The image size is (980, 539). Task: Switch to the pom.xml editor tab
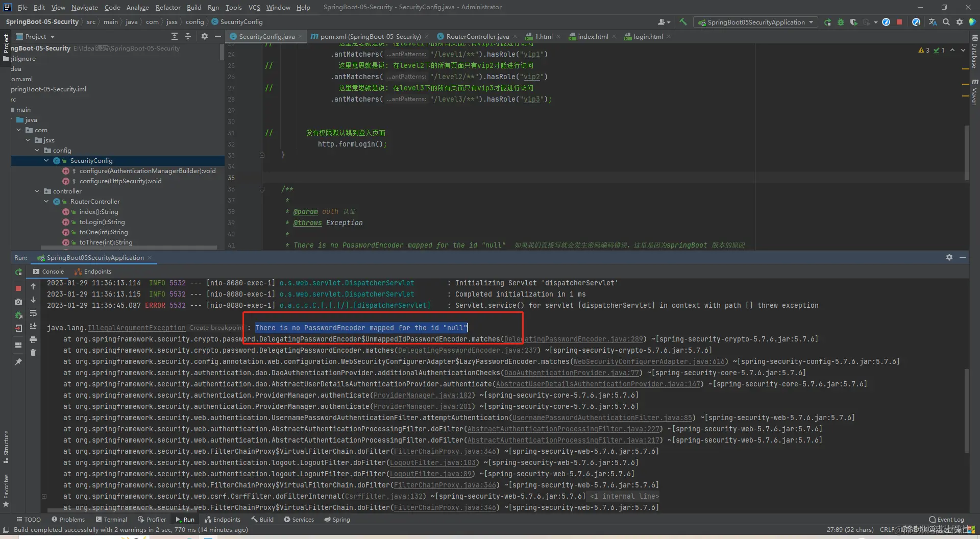click(x=370, y=36)
